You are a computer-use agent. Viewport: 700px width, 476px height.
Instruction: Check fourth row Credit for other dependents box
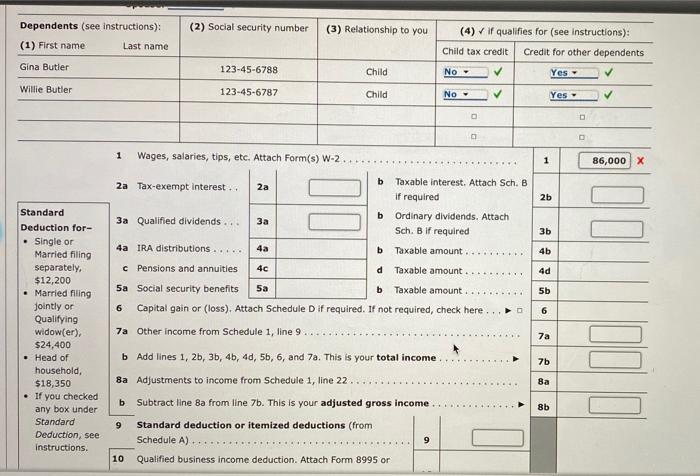tap(582, 138)
